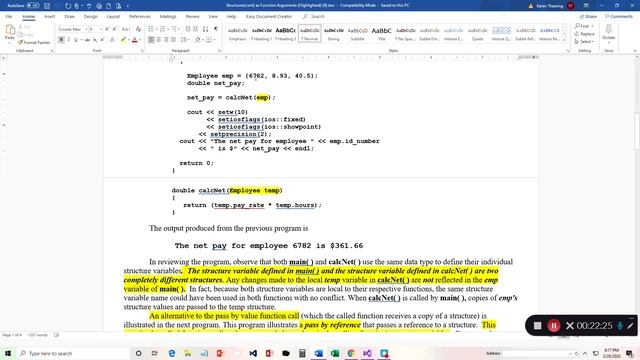Screen dimensions: 640x360
Task: Switch to the Review tab
Action: pyautogui.click(x=192, y=17)
